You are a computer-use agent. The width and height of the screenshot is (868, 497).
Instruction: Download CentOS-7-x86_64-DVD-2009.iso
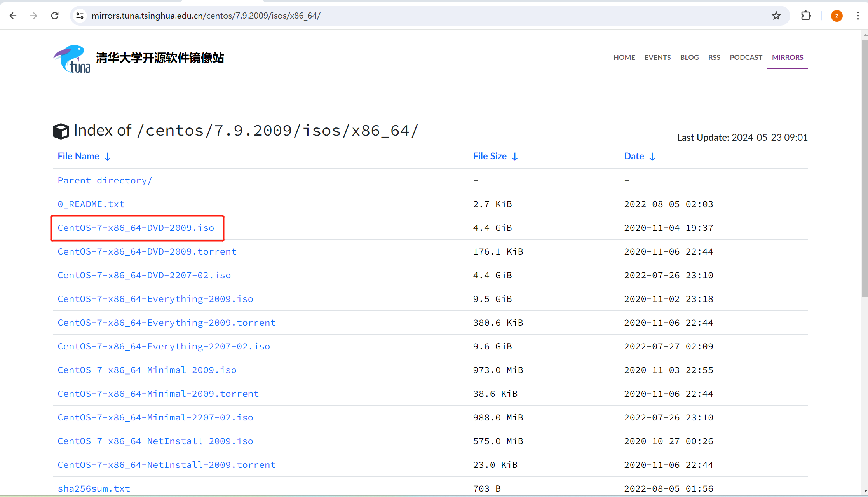(136, 228)
